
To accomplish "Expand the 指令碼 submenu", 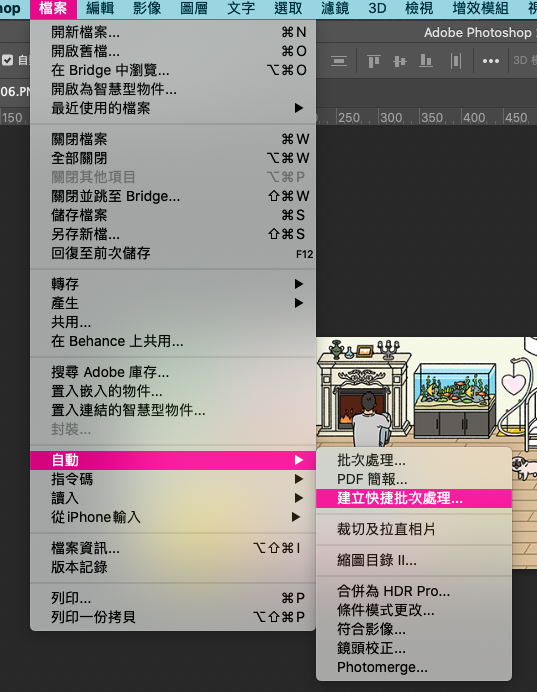I will [173, 479].
